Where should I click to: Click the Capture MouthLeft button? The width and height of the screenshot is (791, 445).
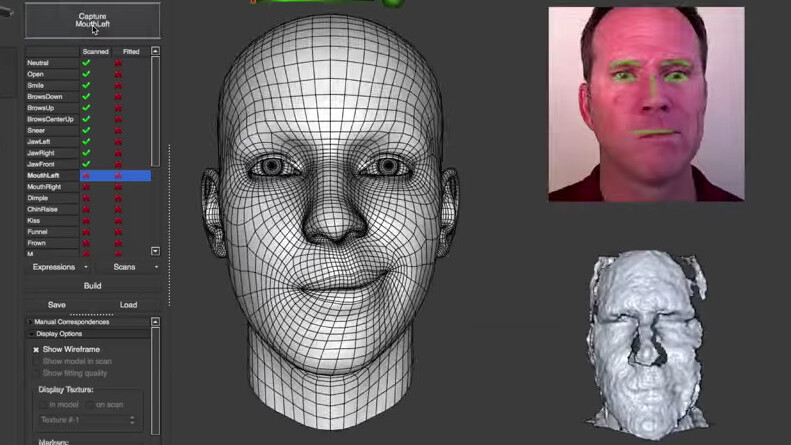click(92, 21)
